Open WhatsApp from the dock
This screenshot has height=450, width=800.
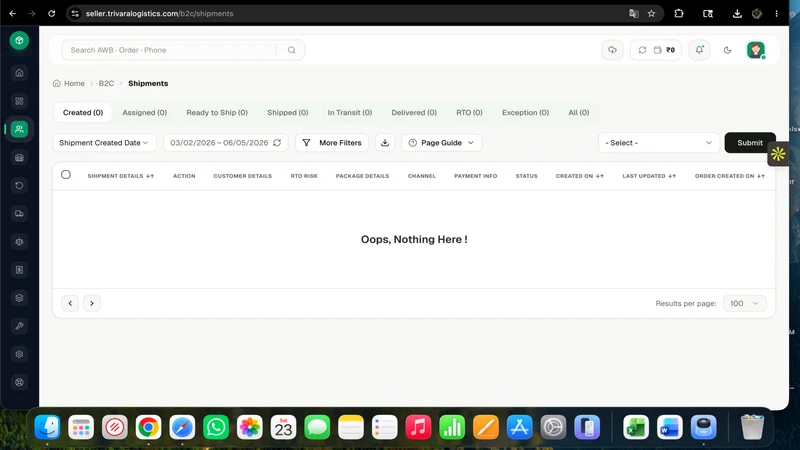(x=216, y=427)
